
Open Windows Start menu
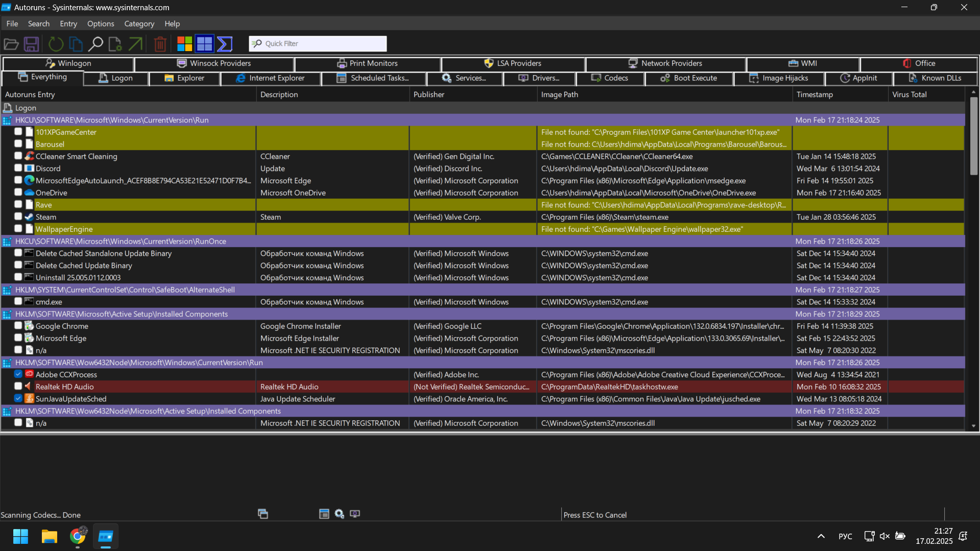pyautogui.click(x=20, y=536)
